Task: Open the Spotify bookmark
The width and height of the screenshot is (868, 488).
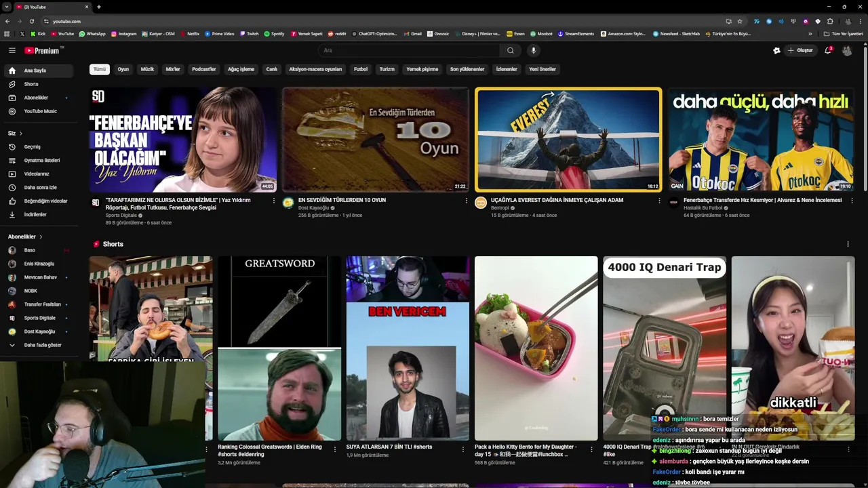Action: [x=274, y=33]
